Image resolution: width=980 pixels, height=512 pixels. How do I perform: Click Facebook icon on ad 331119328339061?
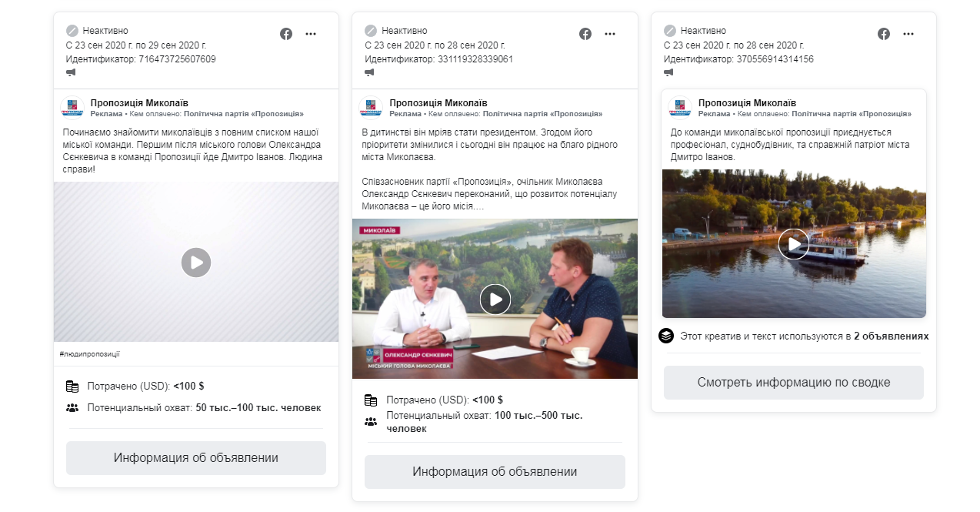pyautogui.click(x=585, y=34)
